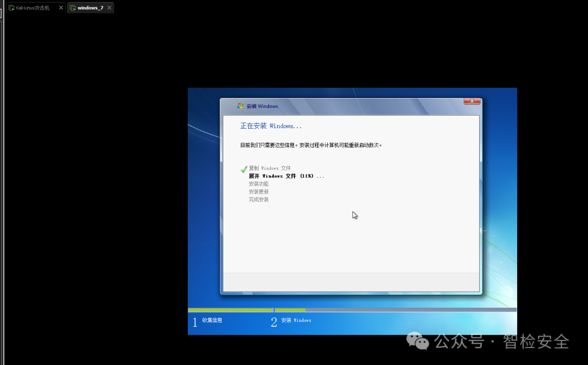
Task: Click the windows_7 tab VM icon
Action: click(x=73, y=8)
